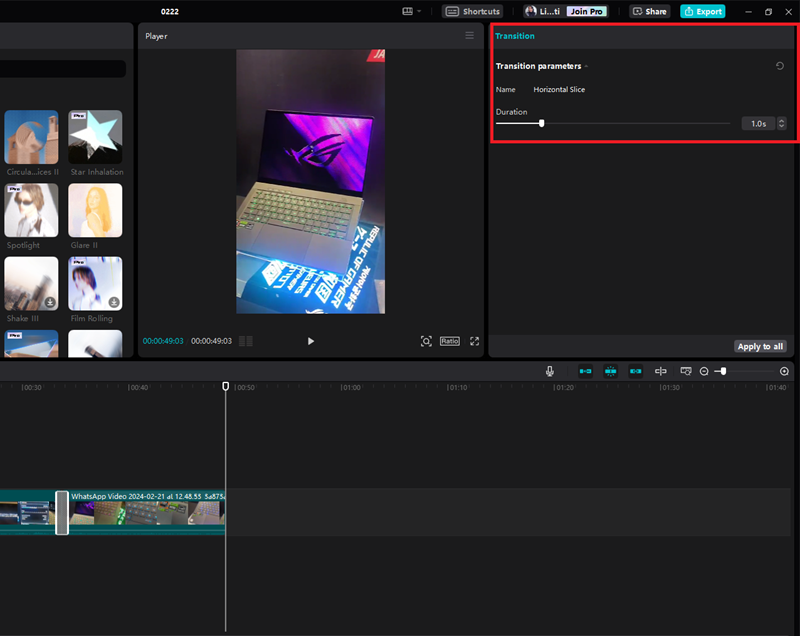
Task: Collapse the Transition parameters section
Action: [x=587, y=67]
